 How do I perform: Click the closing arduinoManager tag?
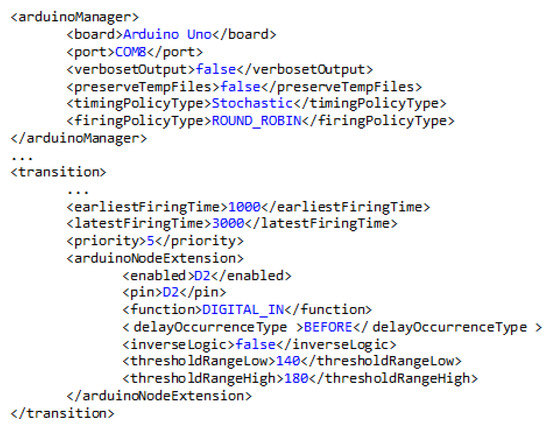[79, 138]
